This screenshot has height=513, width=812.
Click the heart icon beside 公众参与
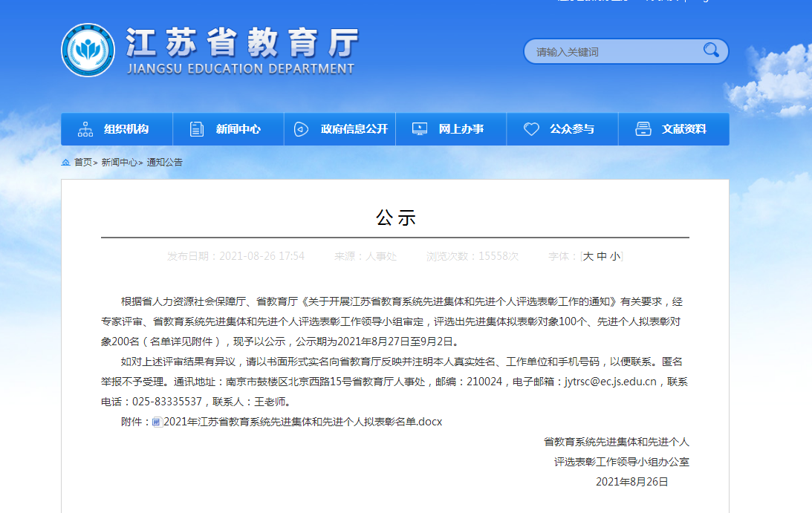click(531, 129)
